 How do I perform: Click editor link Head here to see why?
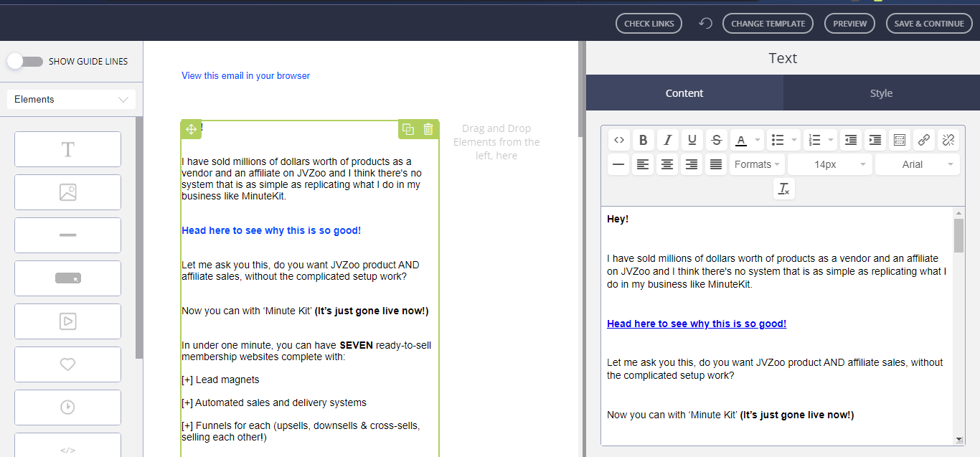(697, 324)
